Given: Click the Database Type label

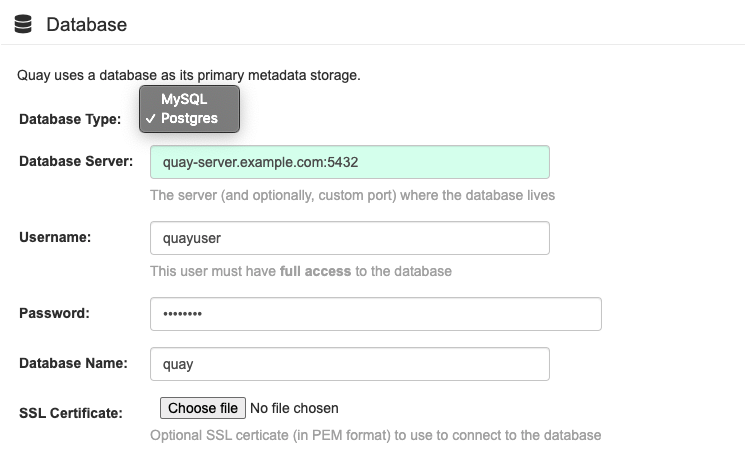Looking at the screenshot, I should [x=70, y=119].
